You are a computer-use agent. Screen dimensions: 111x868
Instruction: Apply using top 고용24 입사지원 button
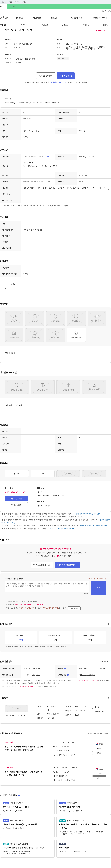click(66, 76)
